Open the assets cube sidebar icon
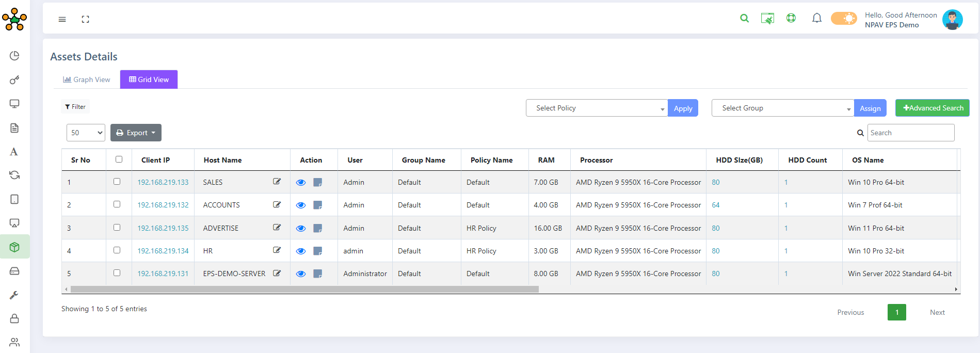 pyautogui.click(x=14, y=247)
